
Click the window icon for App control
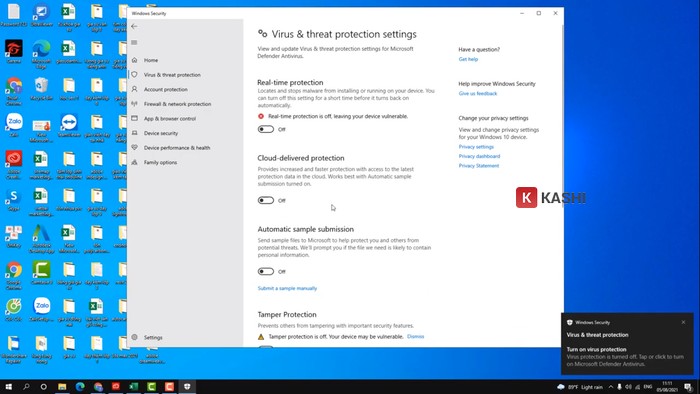(x=134, y=118)
